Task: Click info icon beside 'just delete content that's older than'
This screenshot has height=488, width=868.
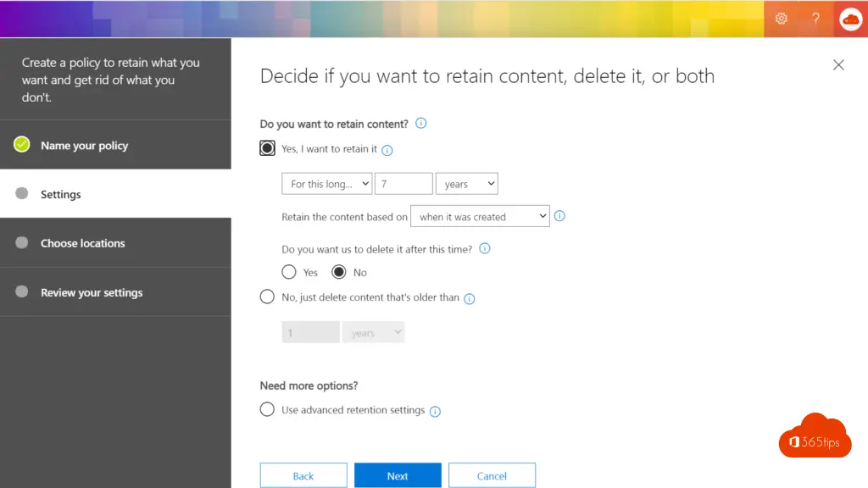Action: [470, 298]
